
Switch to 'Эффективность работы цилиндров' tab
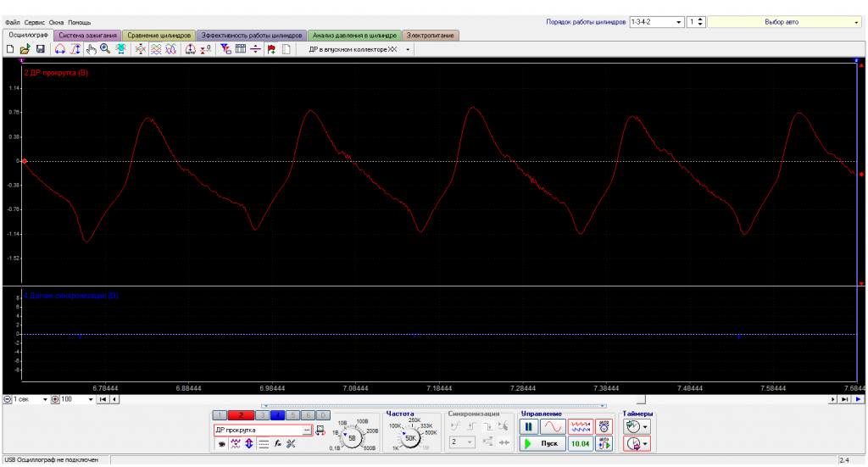click(251, 36)
